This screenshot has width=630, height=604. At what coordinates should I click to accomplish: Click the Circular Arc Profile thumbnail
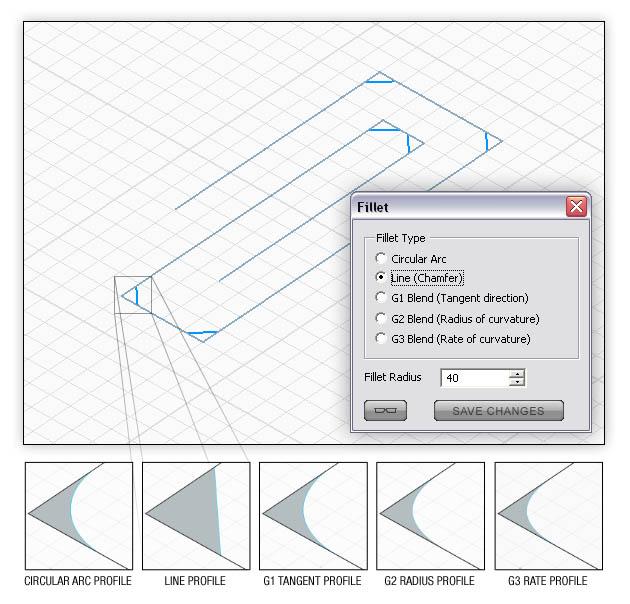[x=79, y=516]
